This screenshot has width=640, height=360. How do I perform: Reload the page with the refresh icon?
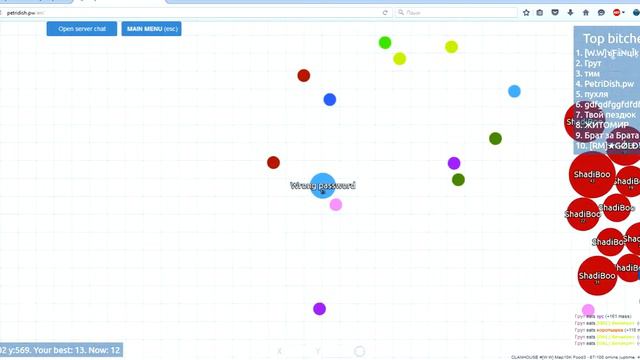[x=385, y=13]
